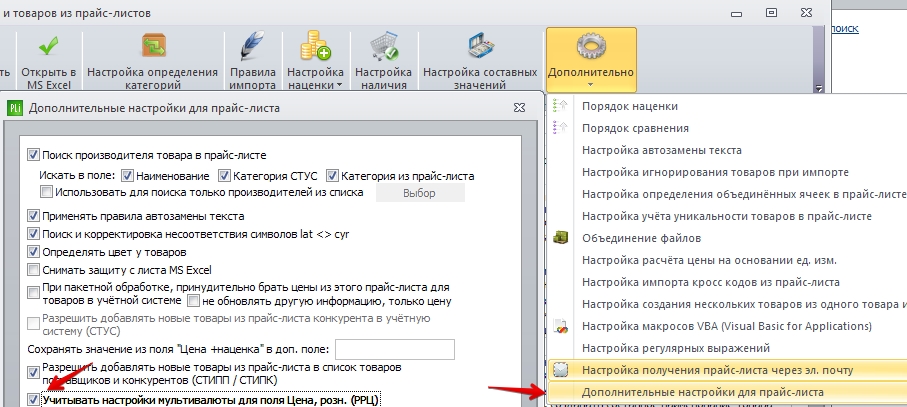The width and height of the screenshot is (907, 407).
Task: Open Настройка наценки coins icon
Action: click(315, 46)
